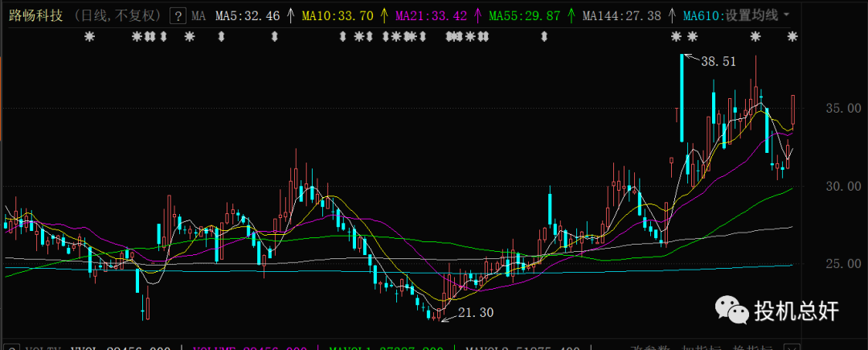Click the cyan MA610 label
Screen dimensions: 868x350
click(x=702, y=15)
